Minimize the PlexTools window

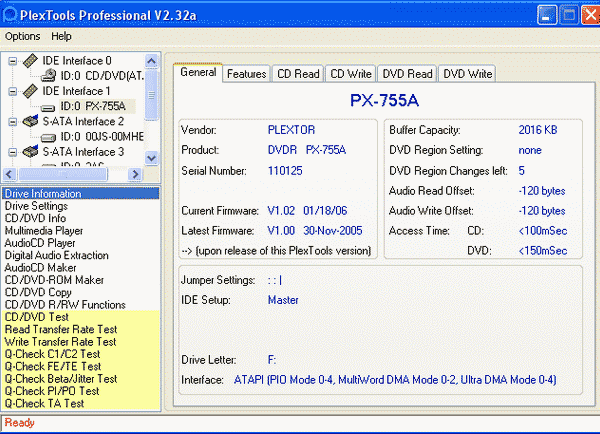coord(547,15)
